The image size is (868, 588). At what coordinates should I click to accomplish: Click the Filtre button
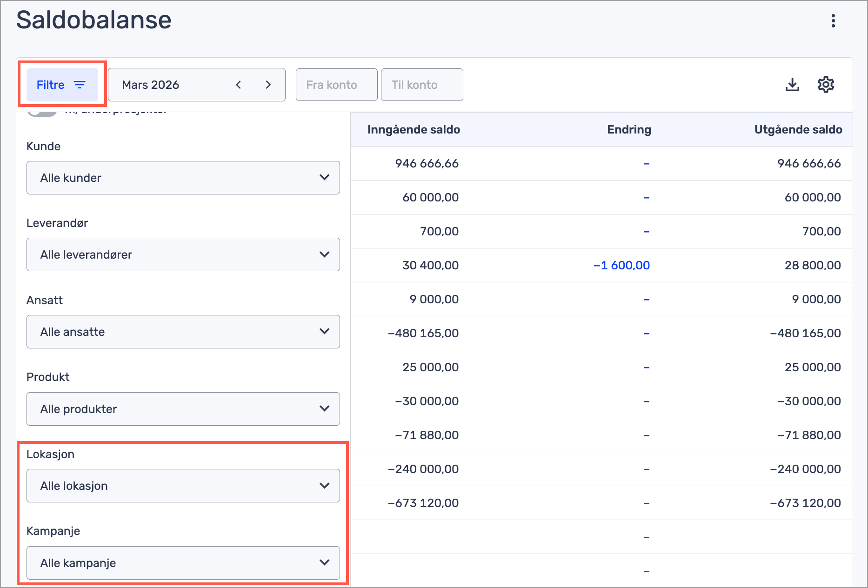pos(62,85)
